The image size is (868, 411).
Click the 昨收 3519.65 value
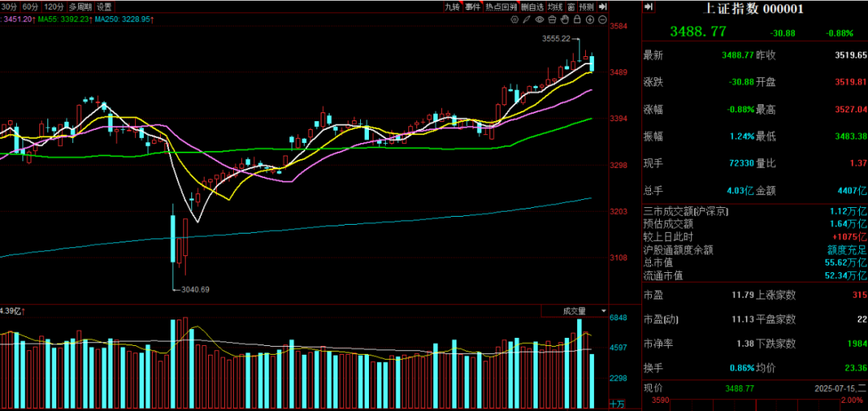tap(851, 55)
